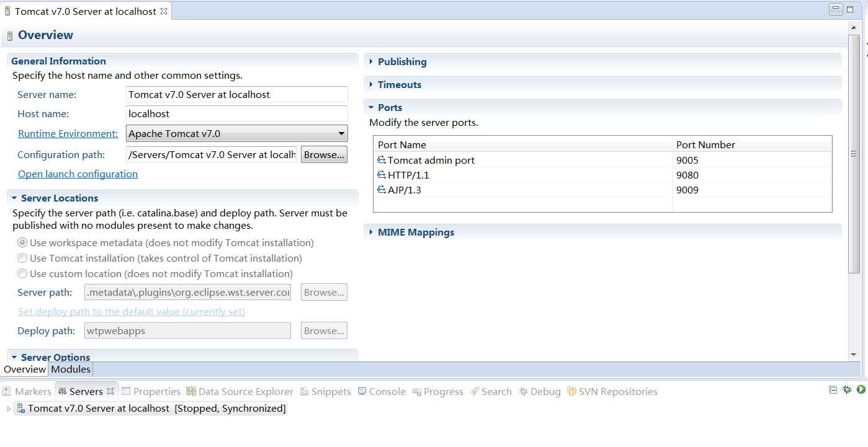
Task: Click the Host name input field
Action: point(236,113)
